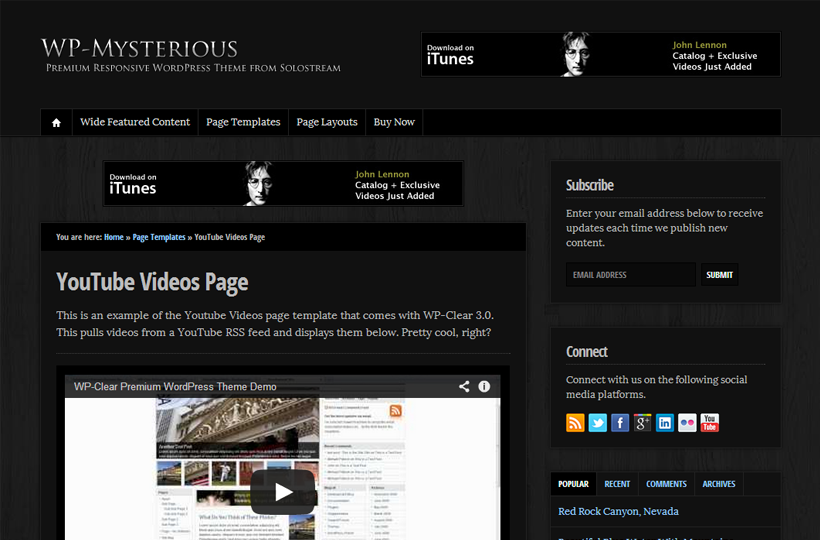820x540 pixels.
Task: Focus the Email Address input field
Action: point(631,275)
